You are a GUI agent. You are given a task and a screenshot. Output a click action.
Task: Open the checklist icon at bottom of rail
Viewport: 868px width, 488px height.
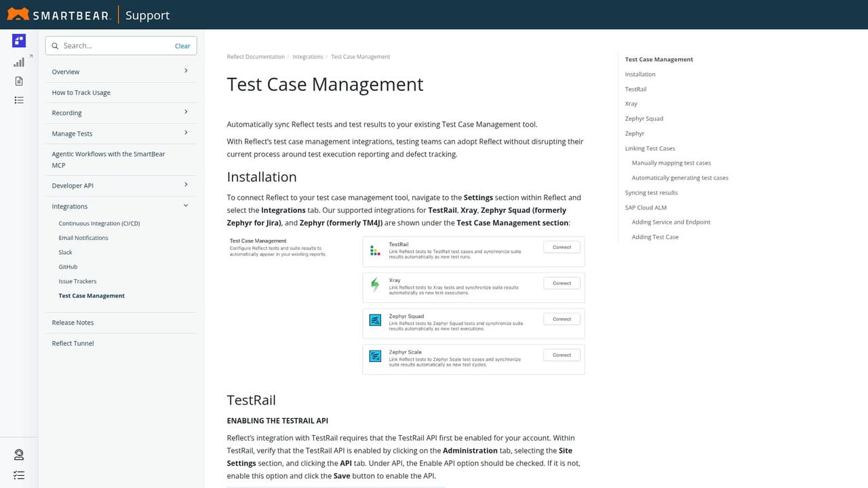19,476
